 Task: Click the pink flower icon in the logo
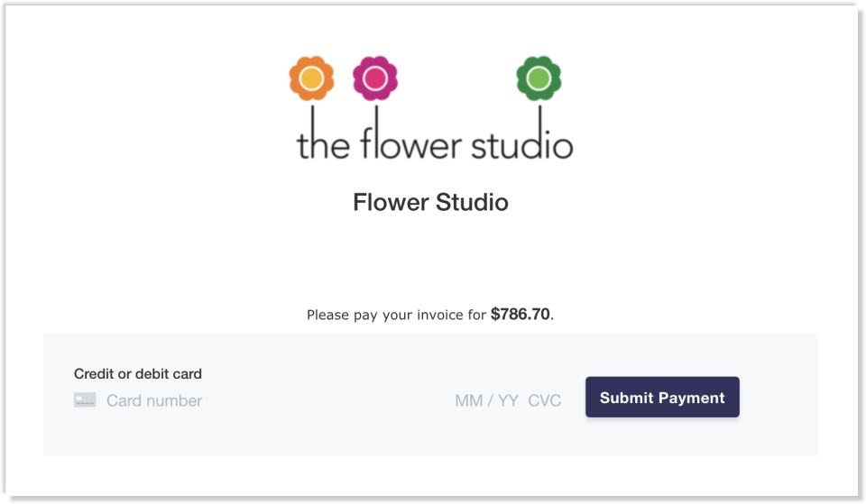point(375,78)
